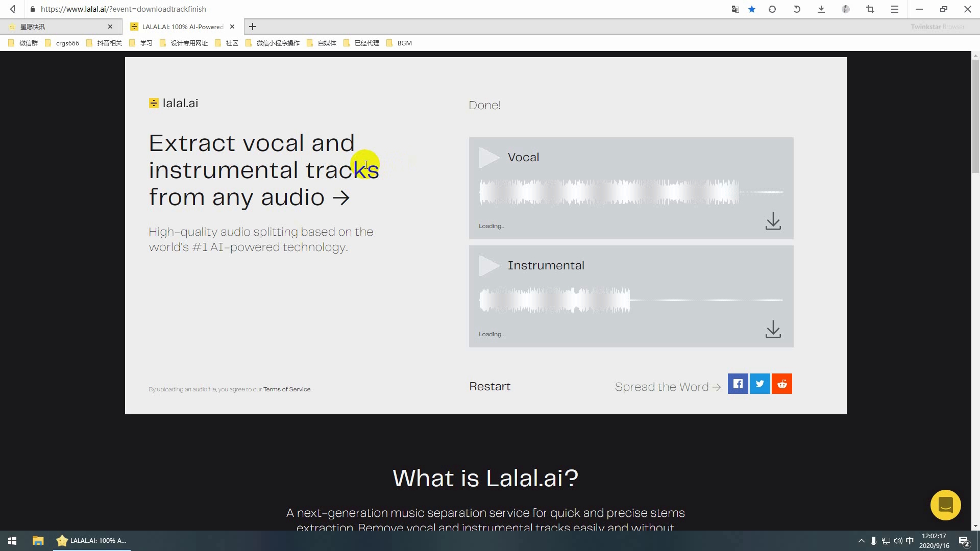Image resolution: width=980 pixels, height=551 pixels.
Task: Open the 抖音相关 bookmark folder
Action: point(104,43)
